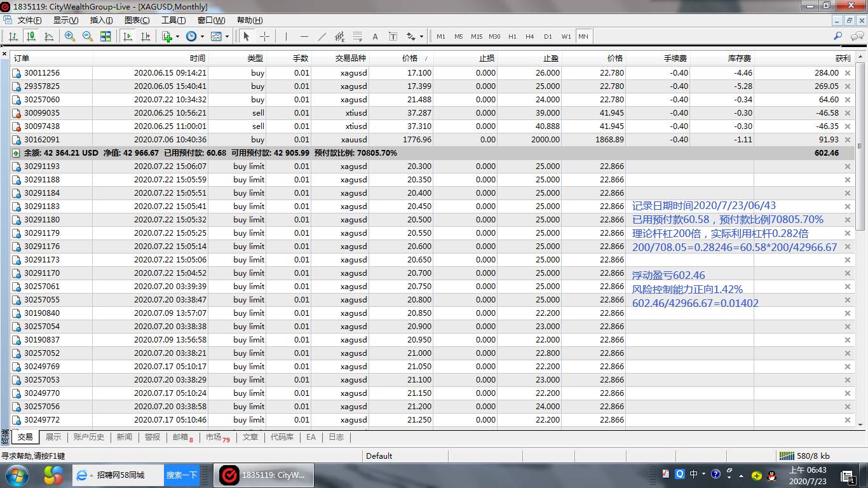868x488 pixels.
Task: Sort by the 获利 column header
Action: [x=843, y=58]
